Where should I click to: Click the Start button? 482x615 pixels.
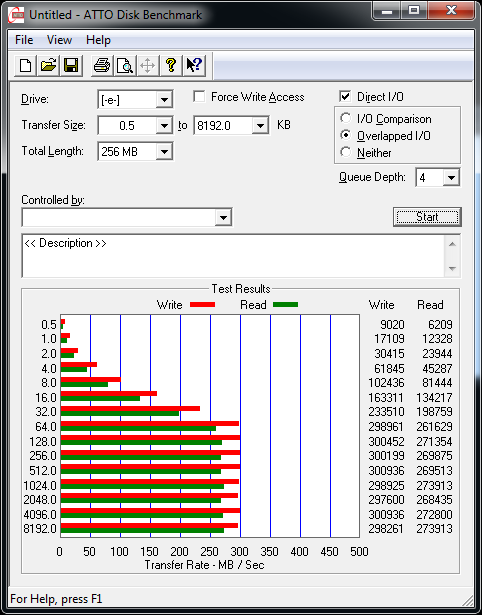point(427,217)
